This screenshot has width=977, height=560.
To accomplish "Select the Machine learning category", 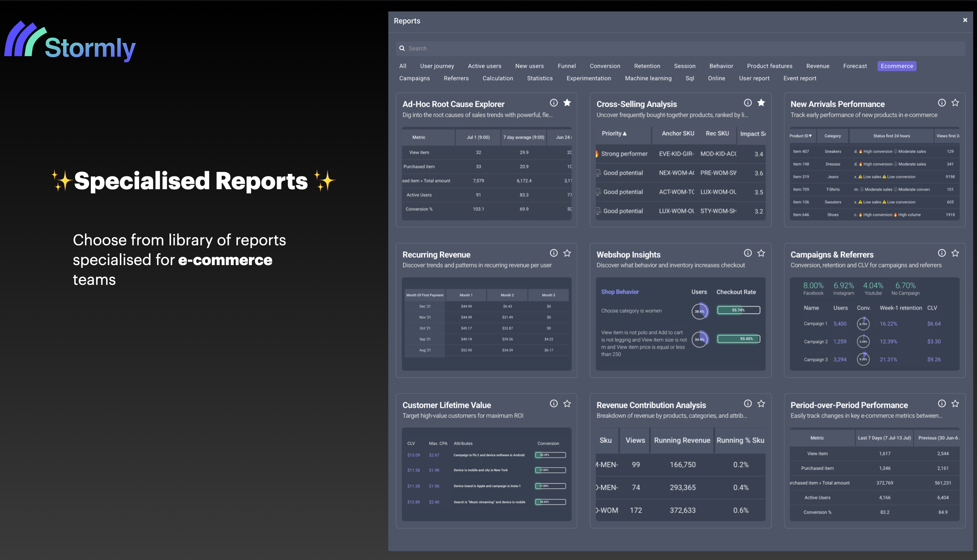I will (x=648, y=78).
